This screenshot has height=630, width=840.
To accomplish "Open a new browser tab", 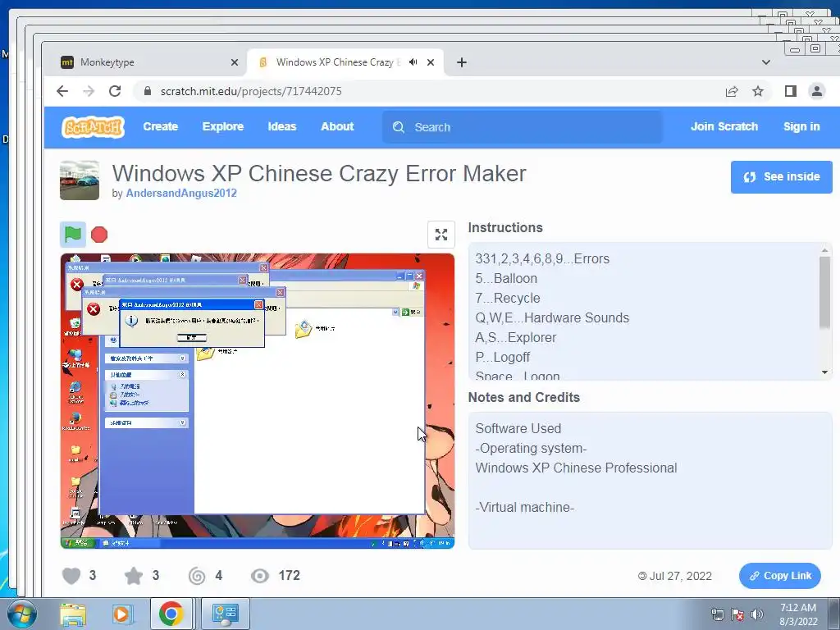I will pos(461,62).
